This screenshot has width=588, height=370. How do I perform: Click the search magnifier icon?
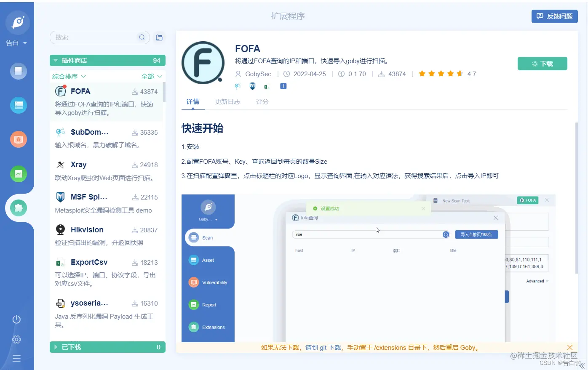point(142,37)
